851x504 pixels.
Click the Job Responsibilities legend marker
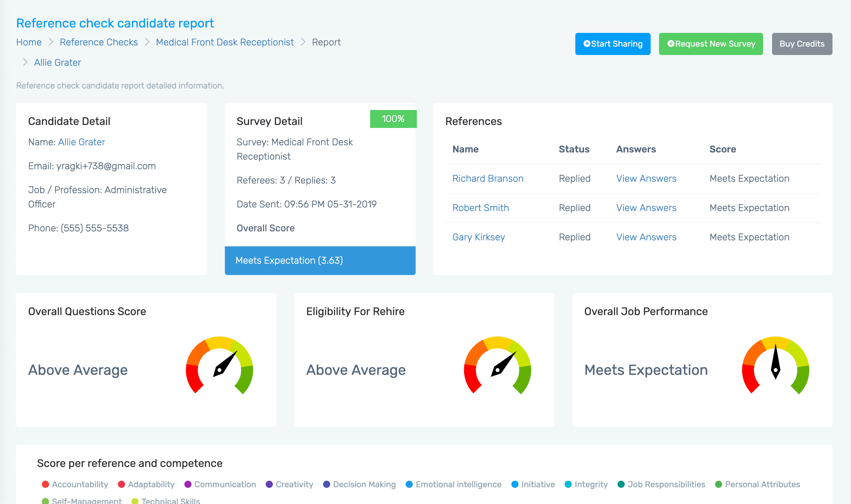(621, 484)
